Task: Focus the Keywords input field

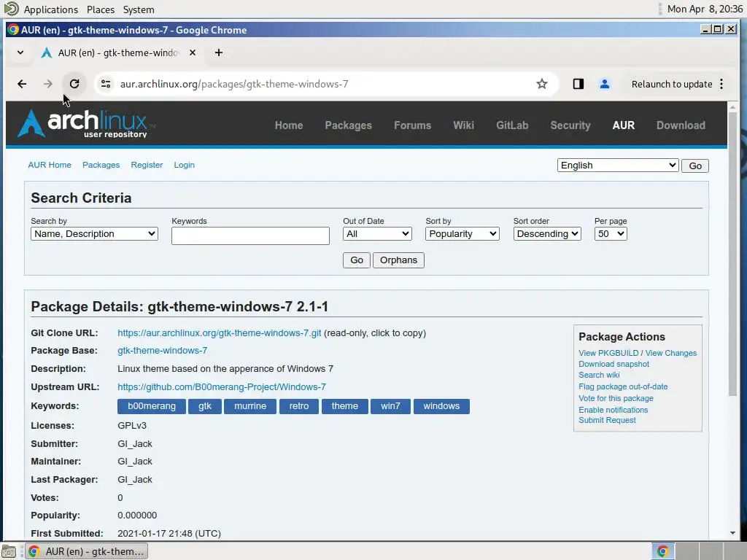Action: 251,236
